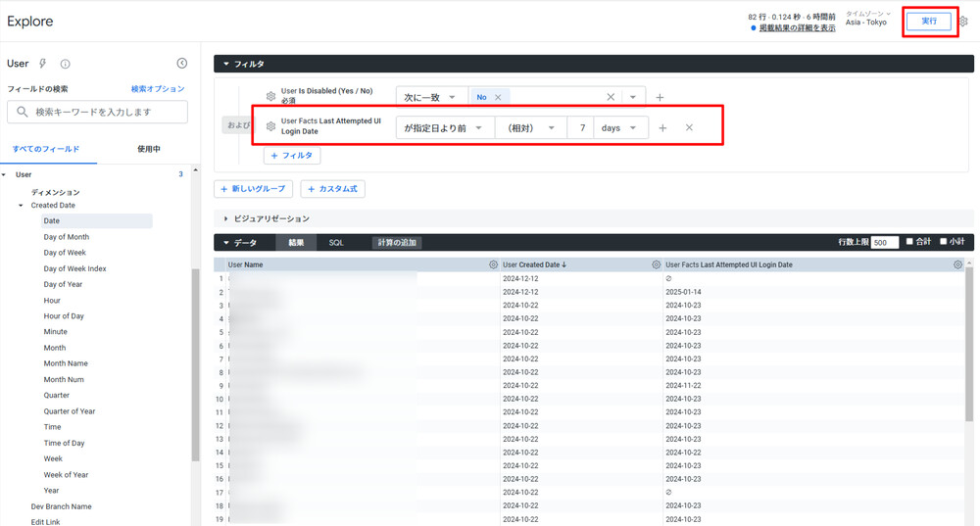Enable the 小計 subtotals checkbox

pos(944,242)
